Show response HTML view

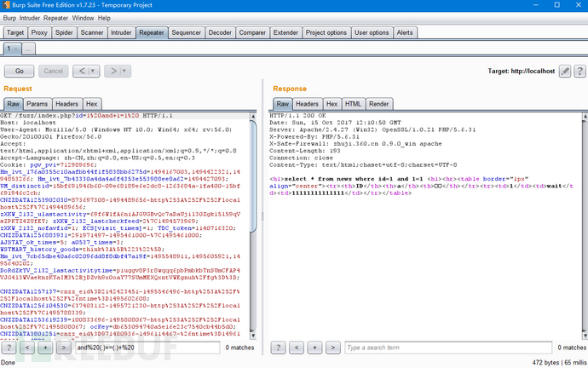coord(354,104)
